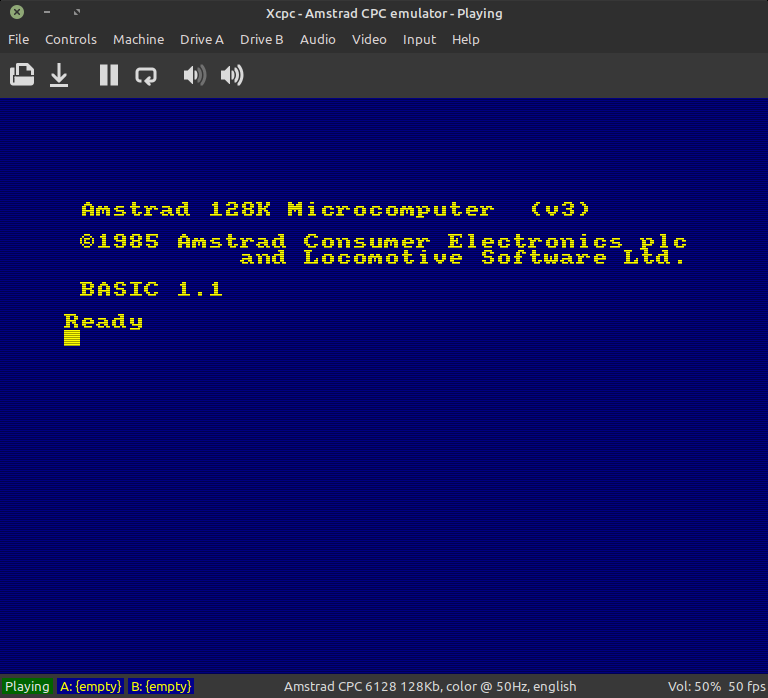Click the yellow cursor block under Ready

pos(72,338)
